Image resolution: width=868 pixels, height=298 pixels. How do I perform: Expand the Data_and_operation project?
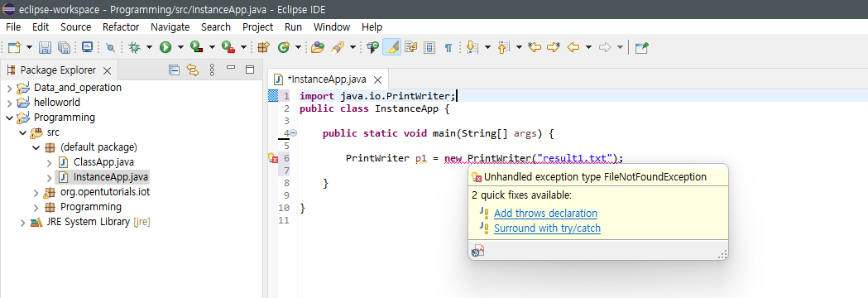point(9,88)
